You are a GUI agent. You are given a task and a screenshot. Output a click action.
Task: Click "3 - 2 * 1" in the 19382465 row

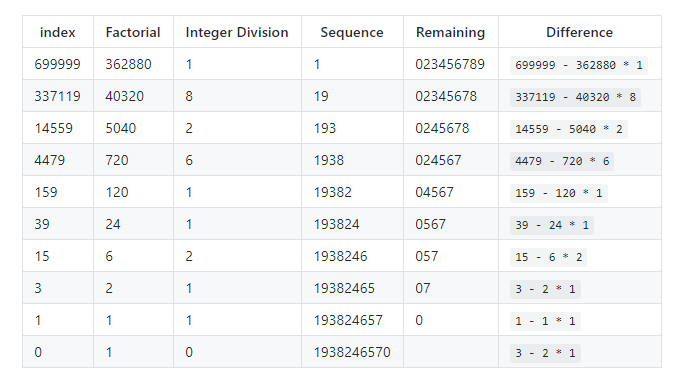click(x=545, y=289)
